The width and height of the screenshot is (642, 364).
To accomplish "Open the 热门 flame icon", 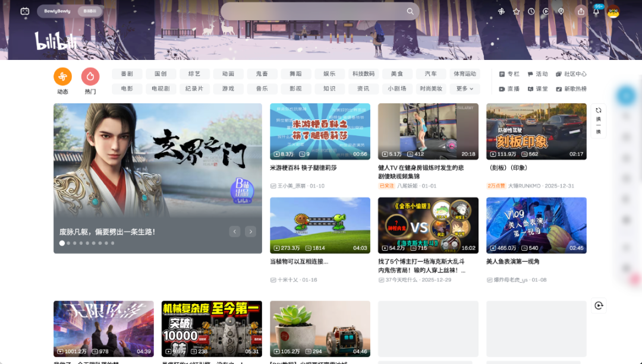I will 90,77.
